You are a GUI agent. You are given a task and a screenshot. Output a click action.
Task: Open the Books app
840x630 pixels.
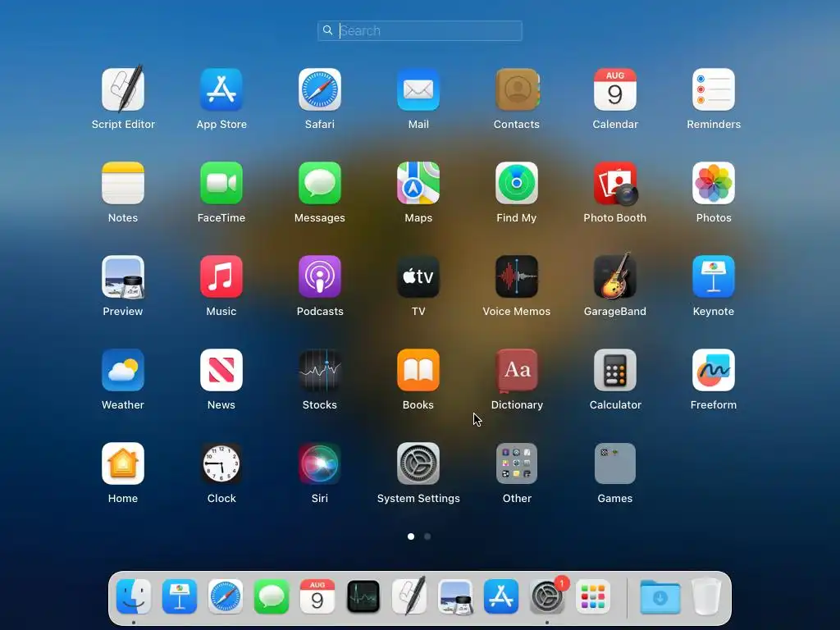(418, 370)
